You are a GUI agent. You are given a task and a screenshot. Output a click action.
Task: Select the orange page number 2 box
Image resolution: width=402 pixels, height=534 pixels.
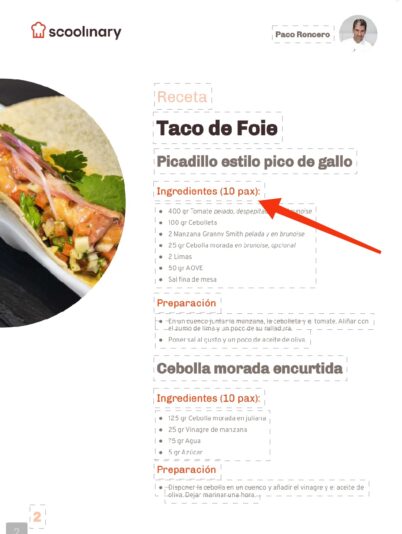tap(37, 517)
